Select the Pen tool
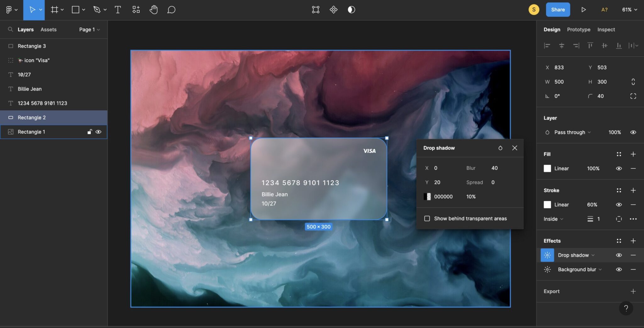 click(x=97, y=9)
